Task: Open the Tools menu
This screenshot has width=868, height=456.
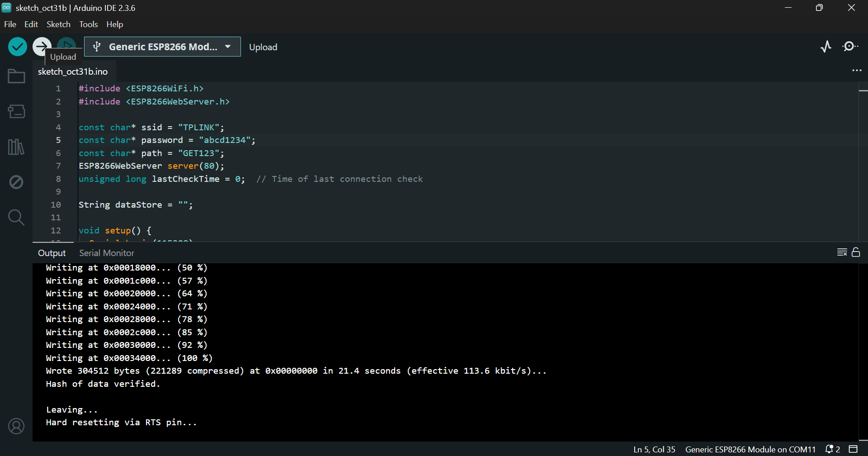Action: (x=88, y=24)
